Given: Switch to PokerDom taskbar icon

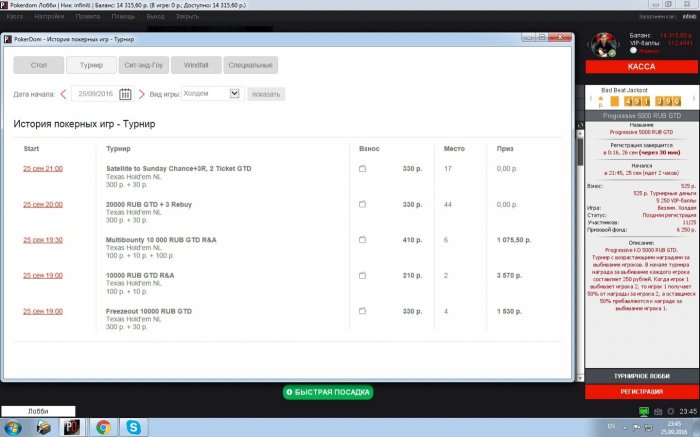Looking at the screenshot, I should click(72, 428).
